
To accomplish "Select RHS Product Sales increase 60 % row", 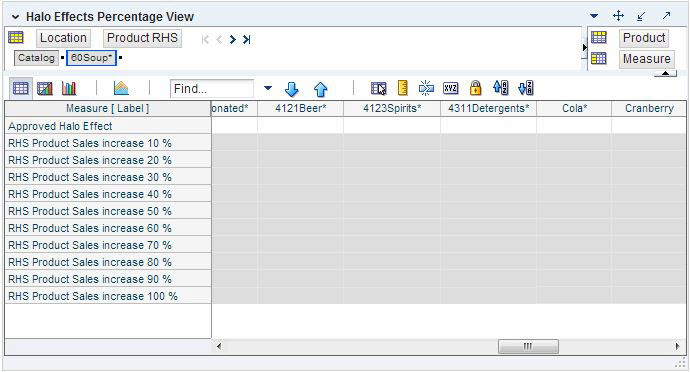I will (108, 228).
